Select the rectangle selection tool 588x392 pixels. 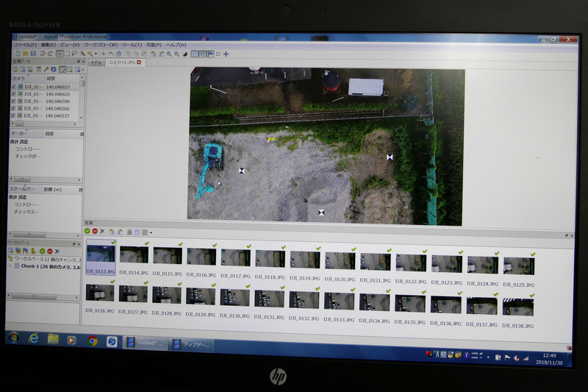point(67,54)
